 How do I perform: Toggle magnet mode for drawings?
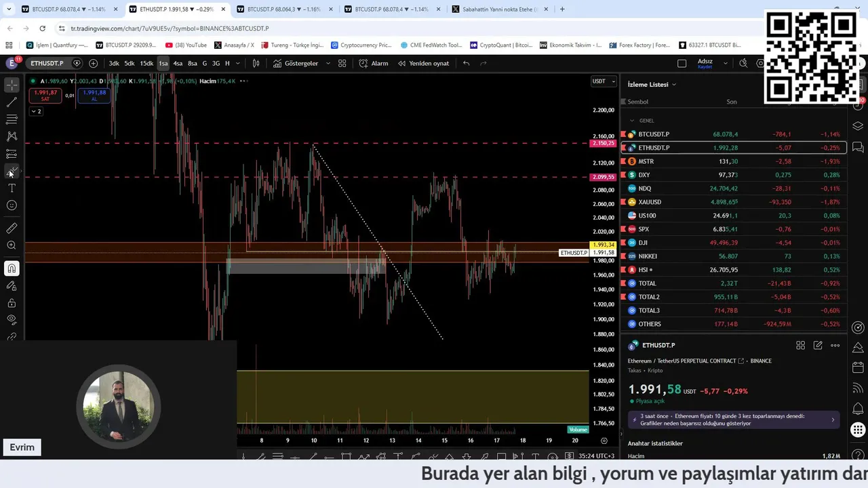click(12, 268)
